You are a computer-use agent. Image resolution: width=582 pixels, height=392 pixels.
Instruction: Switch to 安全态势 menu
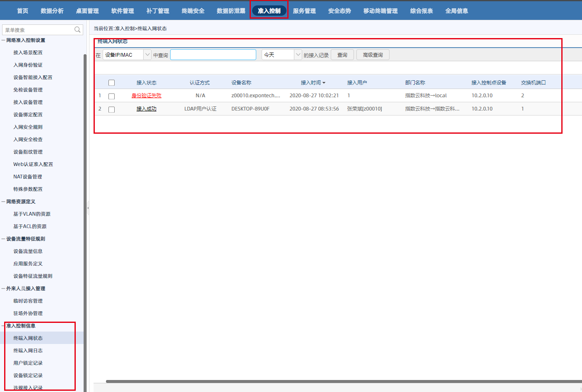pos(339,11)
